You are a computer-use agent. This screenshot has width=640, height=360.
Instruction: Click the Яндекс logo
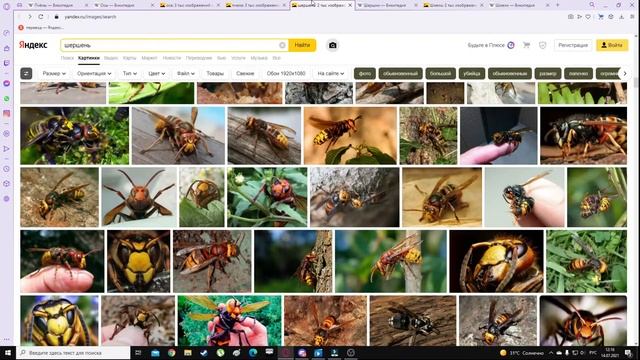pos(33,45)
